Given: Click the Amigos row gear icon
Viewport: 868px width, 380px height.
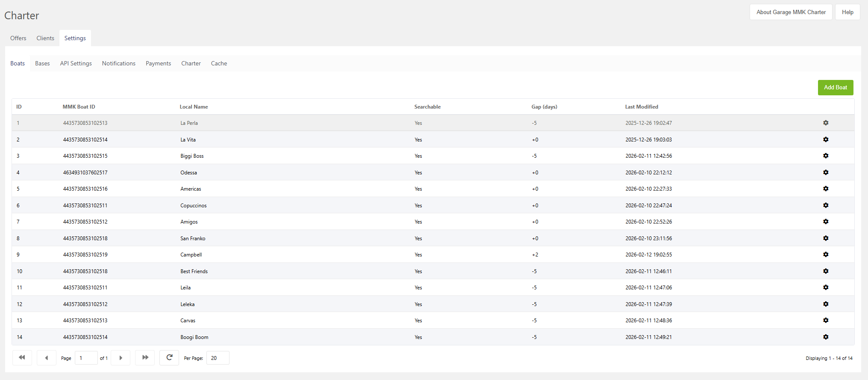Looking at the screenshot, I should (x=826, y=221).
